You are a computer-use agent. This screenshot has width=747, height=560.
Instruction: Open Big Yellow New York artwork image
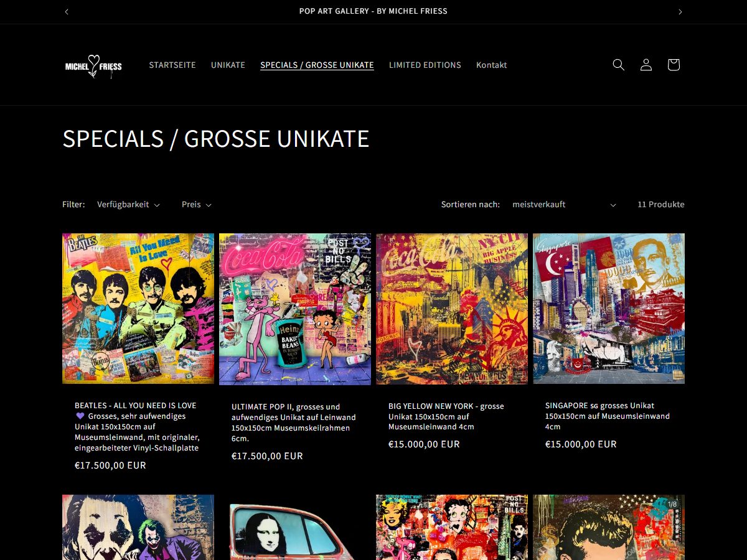452,309
